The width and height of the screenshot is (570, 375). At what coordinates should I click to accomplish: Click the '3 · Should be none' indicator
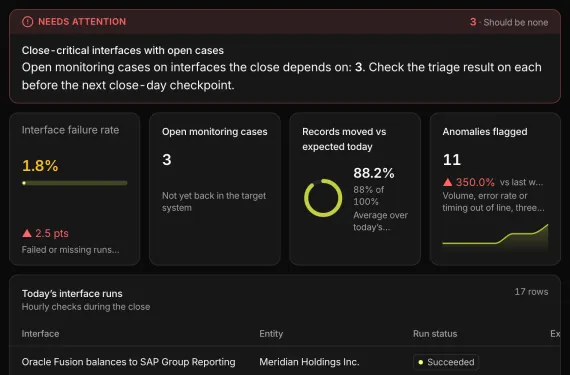pos(509,22)
